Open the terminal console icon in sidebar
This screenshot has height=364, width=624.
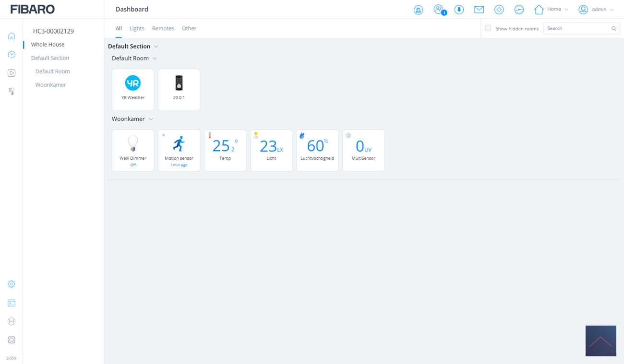tap(12, 303)
